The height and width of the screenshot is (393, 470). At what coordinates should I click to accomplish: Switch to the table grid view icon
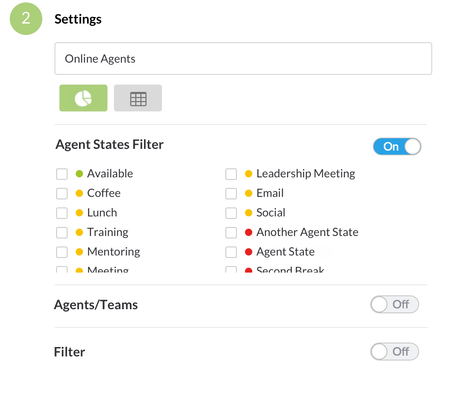coord(138,98)
